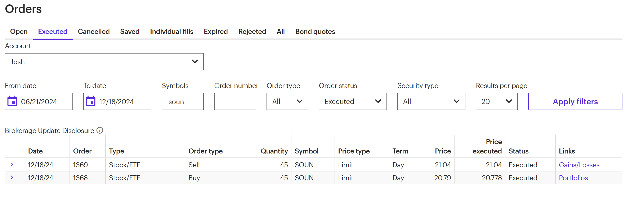The width and height of the screenshot is (644, 202).
Task: Expand order 1368 row details
Action: [12, 178]
